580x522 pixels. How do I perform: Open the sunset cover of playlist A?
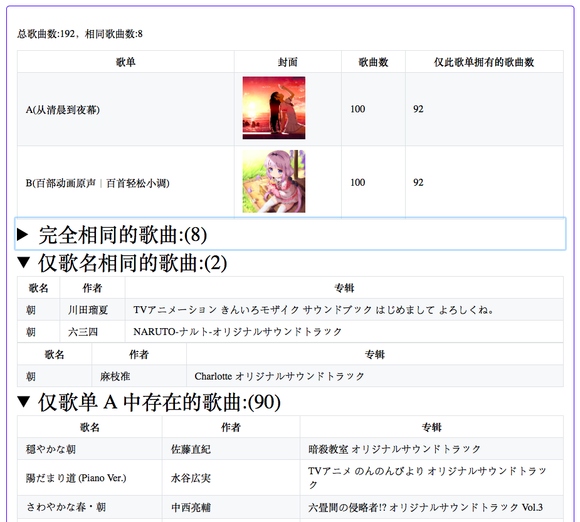click(274, 108)
